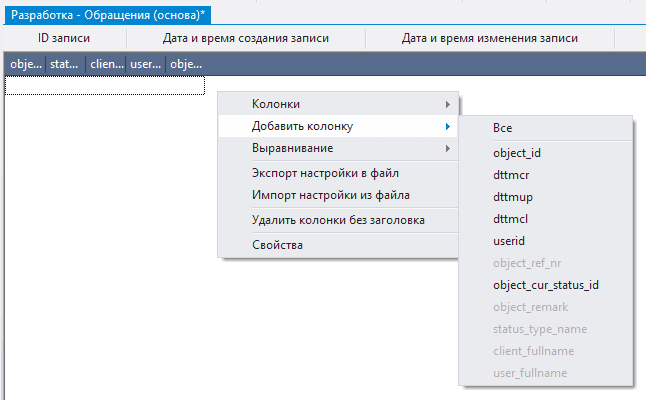Select Все in the add-column submenu

pos(503,128)
